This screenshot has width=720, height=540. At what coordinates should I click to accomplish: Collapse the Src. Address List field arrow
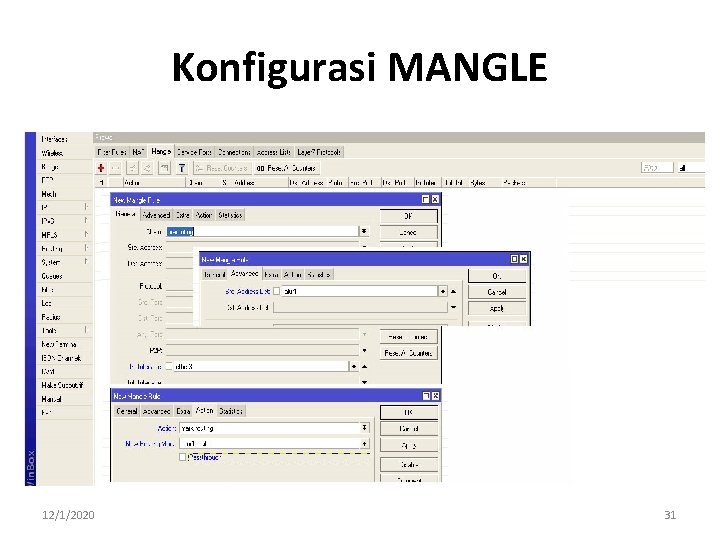tap(454, 292)
